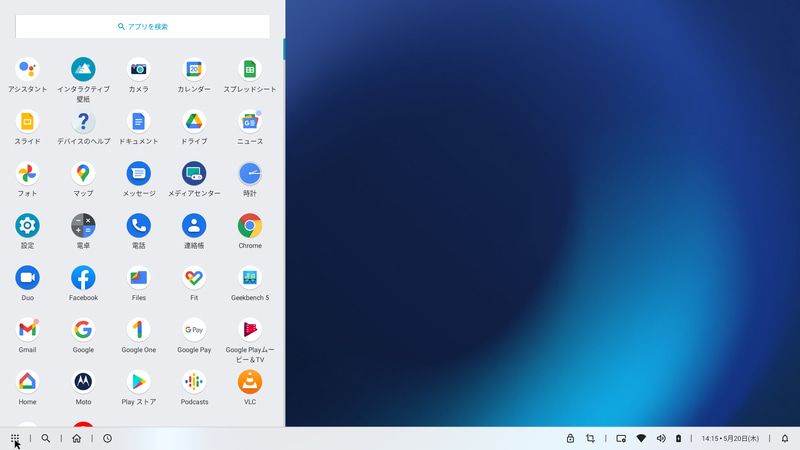800x450 pixels.
Task: Open the Google Calendar app
Action: (194, 69)
